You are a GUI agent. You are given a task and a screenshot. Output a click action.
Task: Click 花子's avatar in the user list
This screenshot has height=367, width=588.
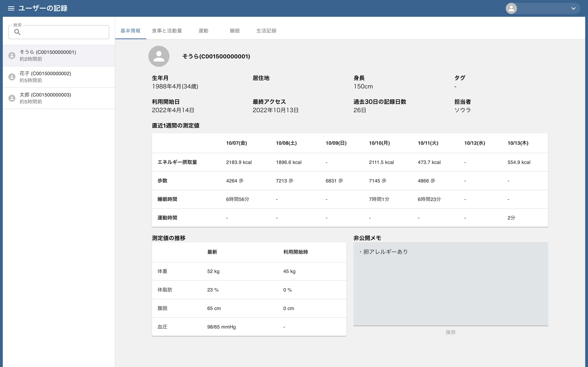click(12, 77)
